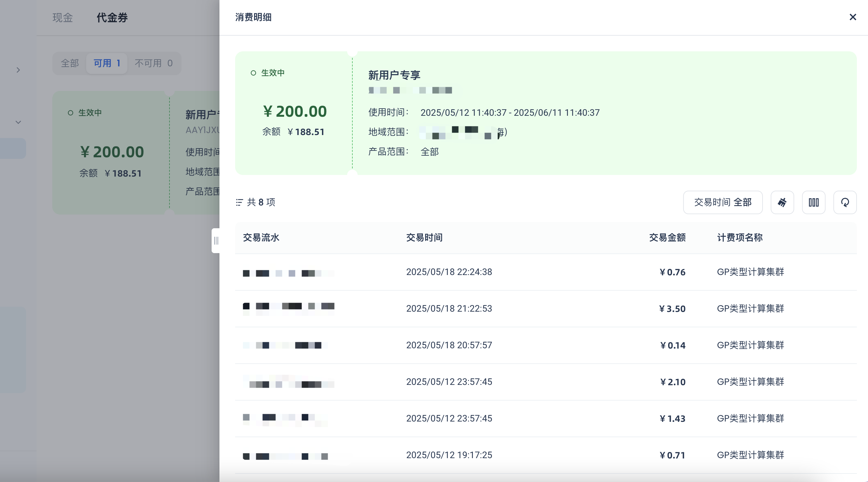This screenshot has width=868, height=482.
Task: Select the 不可用 0 filter
Action: (x=154, y=63)
